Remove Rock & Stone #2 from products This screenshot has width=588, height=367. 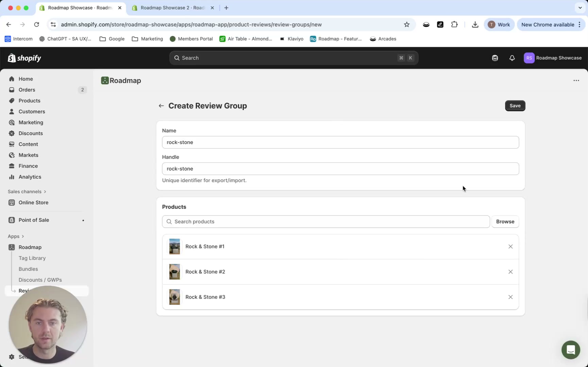[510, 272]
